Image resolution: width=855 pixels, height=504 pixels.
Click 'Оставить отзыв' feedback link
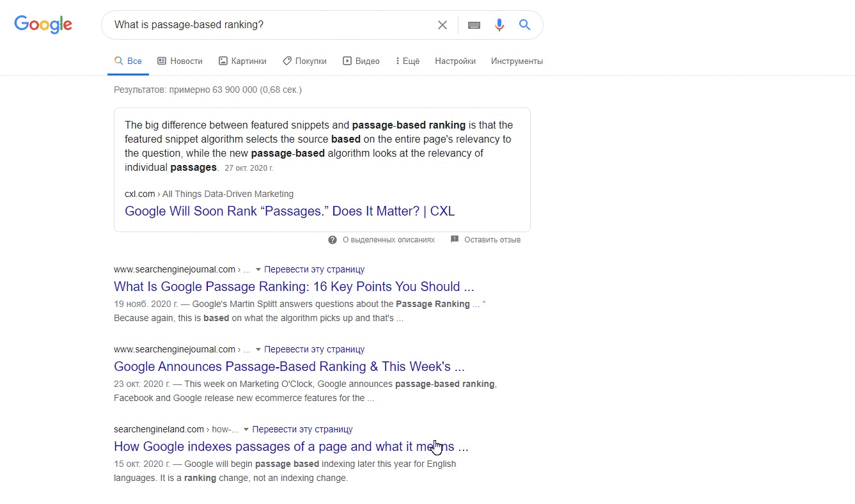pyautogui.click(x=492, y=240)
